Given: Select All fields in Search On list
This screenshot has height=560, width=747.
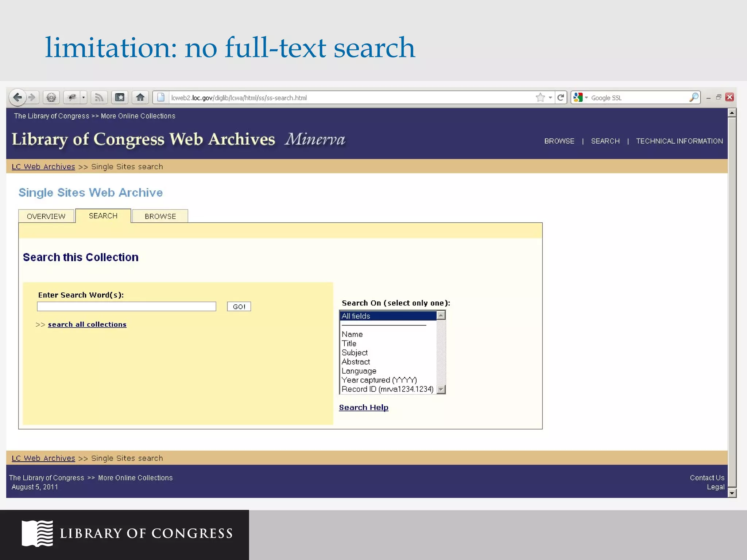Looking at the screenshot, I should pyautogui.click(x=388, y=316).
